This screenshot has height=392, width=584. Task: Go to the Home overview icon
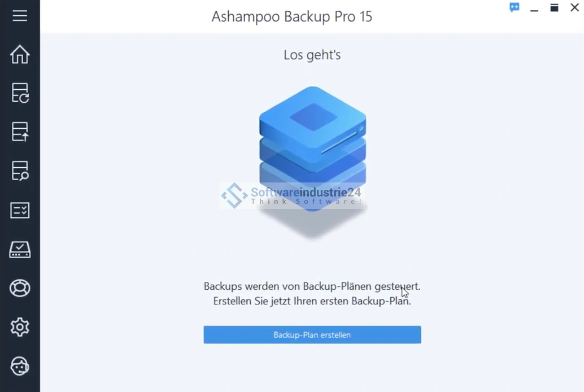coord(20,54)
